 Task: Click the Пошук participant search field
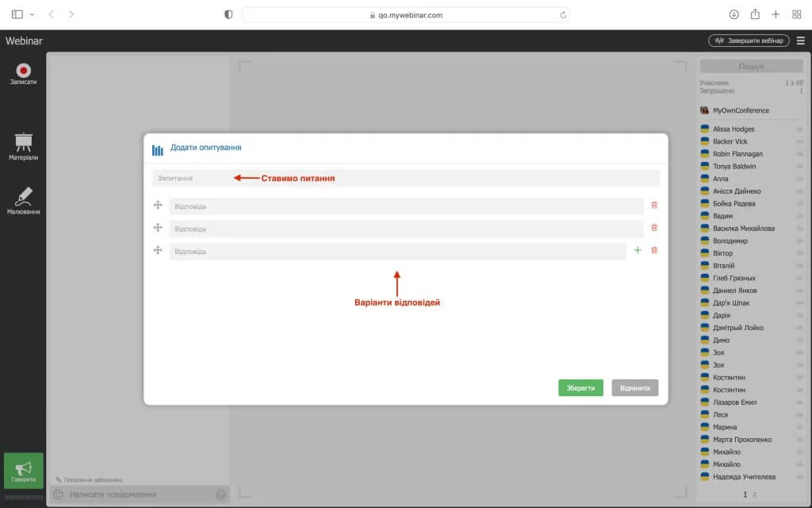pyautogui.click(x=751, y=67)
